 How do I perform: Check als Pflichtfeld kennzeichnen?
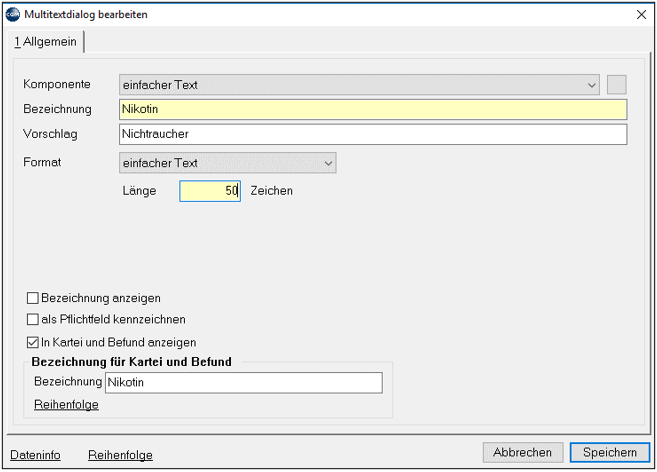pos(33,319)
